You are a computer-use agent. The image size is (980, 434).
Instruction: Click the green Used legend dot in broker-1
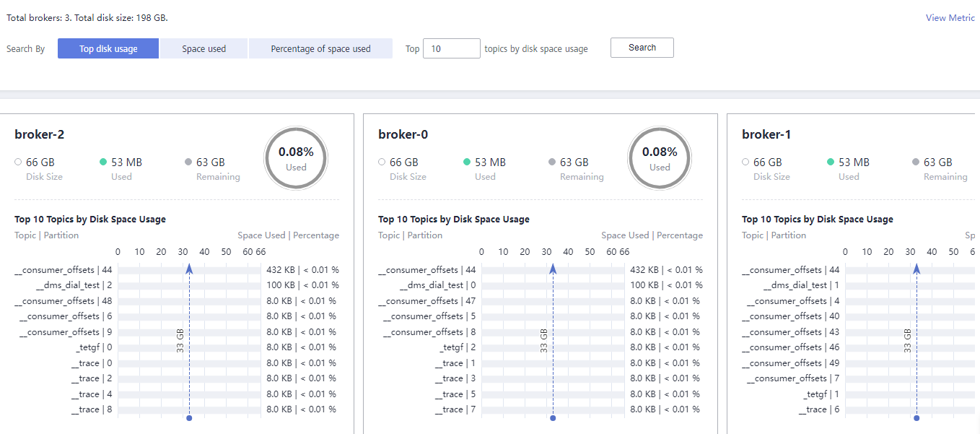click(831, 162)
